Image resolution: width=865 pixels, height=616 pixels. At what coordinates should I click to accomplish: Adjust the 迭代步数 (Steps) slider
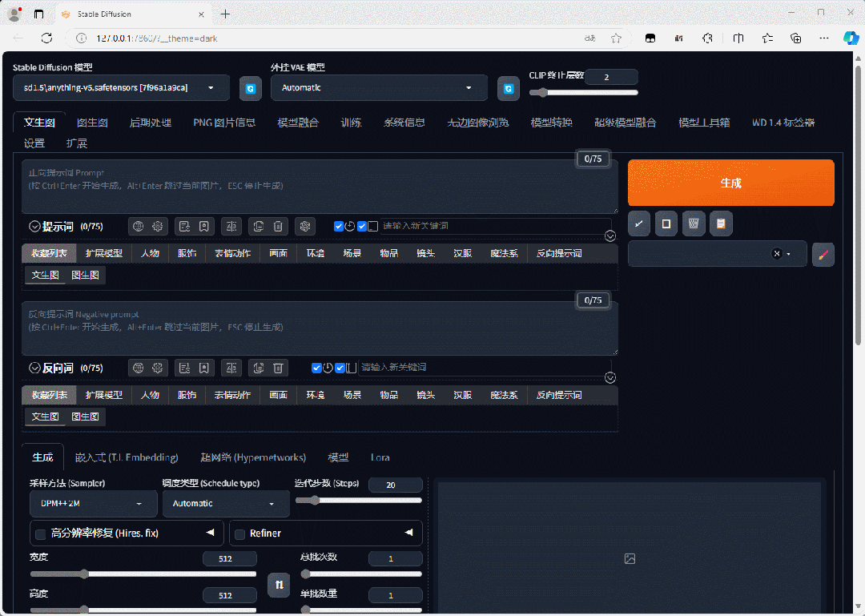click(x=359, y=501)
